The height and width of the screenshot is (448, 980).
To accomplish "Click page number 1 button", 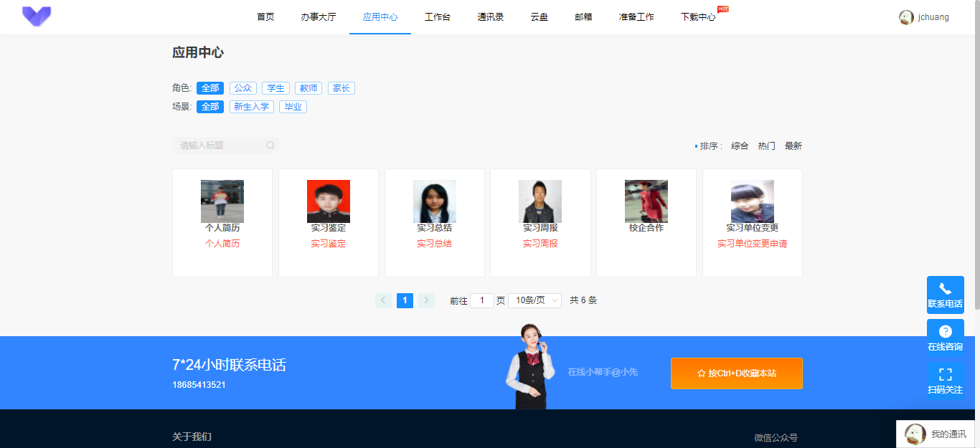I will (x=405, y=300).
